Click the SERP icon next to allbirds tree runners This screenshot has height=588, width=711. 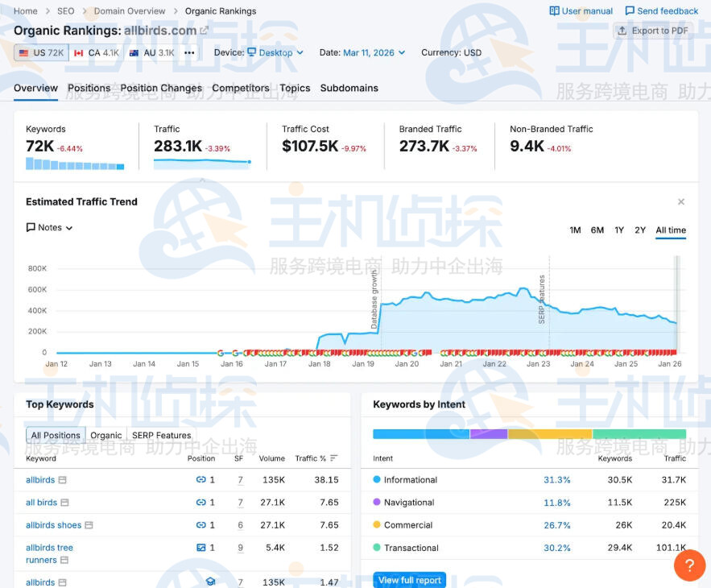pos(64,561)
